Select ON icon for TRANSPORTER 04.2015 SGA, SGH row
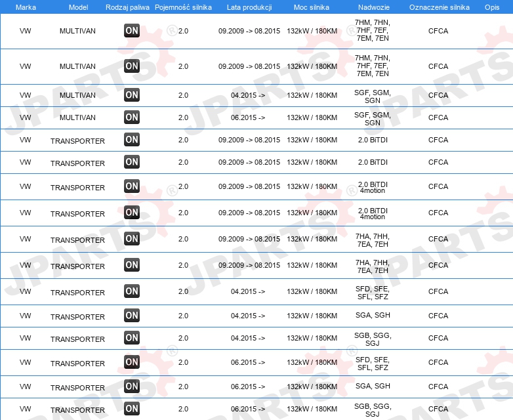The height and width of the screenshot is (420, 513). [132, 315]
